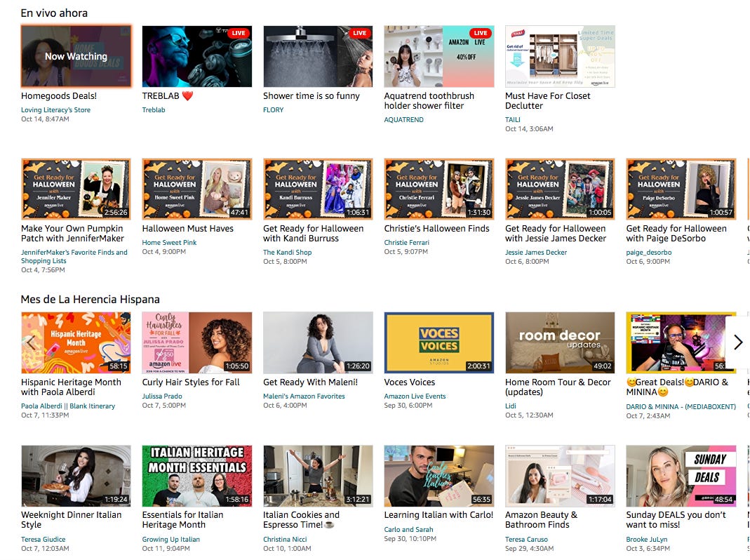Go to next Hispanic Heritage carousel page
750x560 pixels.
tap(737, 342)
